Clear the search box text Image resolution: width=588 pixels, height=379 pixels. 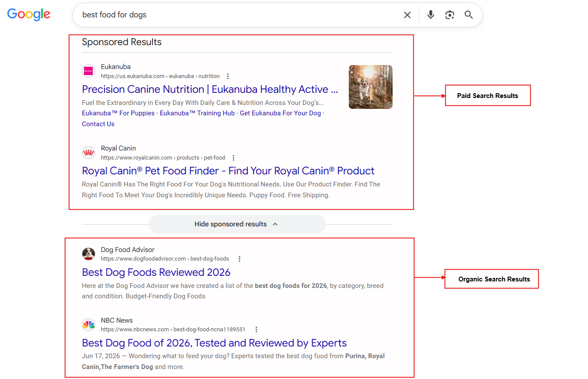(407, 15)
